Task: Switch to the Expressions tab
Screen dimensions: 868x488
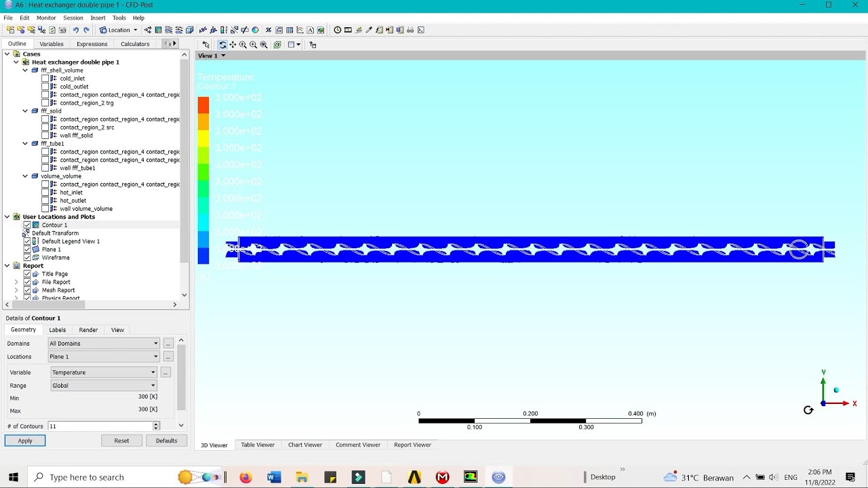Action: click(x=92, y=44)
